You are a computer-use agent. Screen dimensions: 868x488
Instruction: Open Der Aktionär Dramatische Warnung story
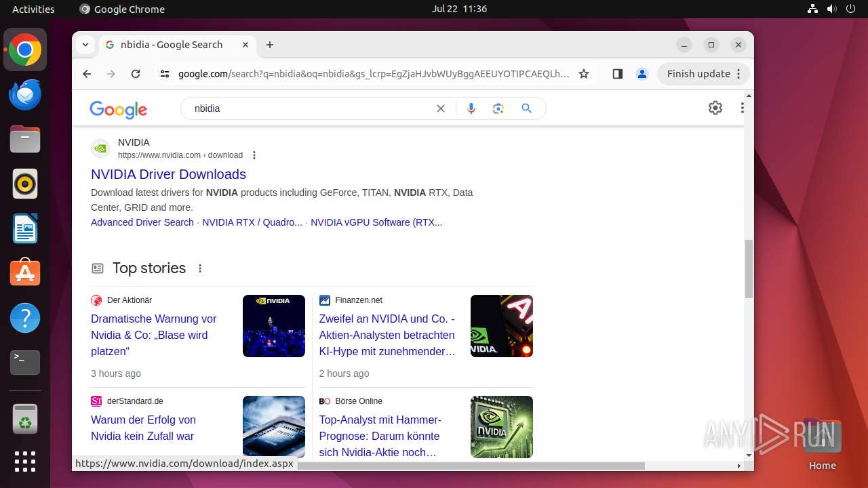(154, 335)
